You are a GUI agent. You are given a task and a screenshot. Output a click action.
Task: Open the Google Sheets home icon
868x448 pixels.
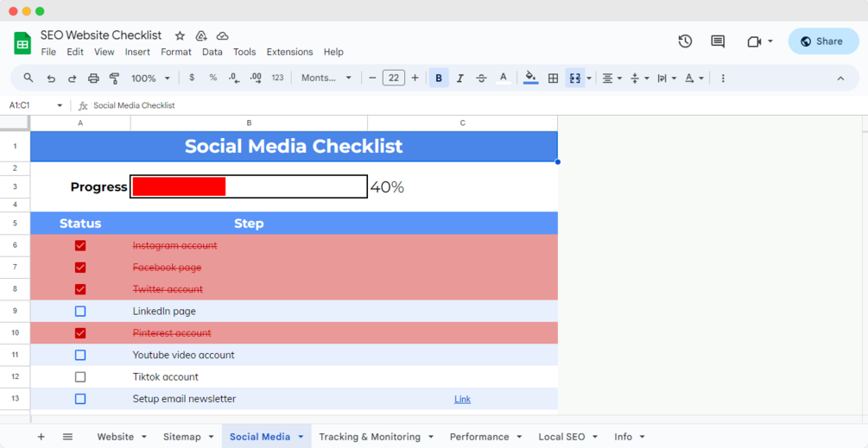[22, 43]
